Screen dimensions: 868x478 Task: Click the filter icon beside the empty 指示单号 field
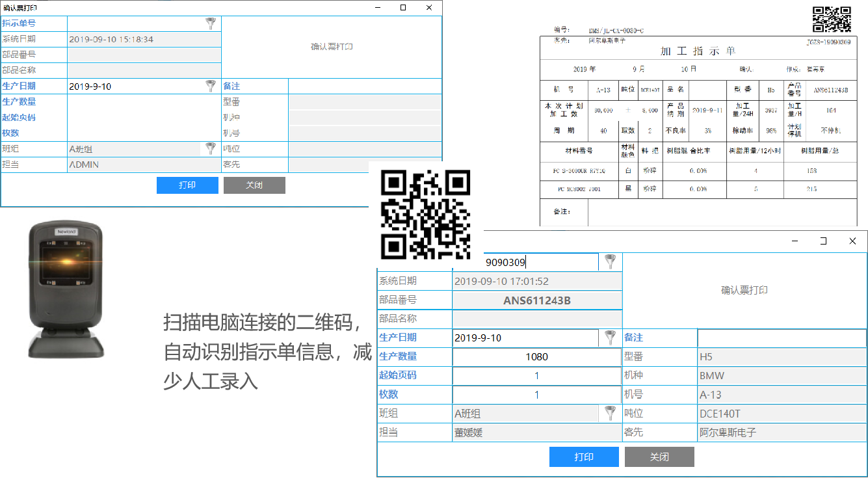click(x=211, y=23)
